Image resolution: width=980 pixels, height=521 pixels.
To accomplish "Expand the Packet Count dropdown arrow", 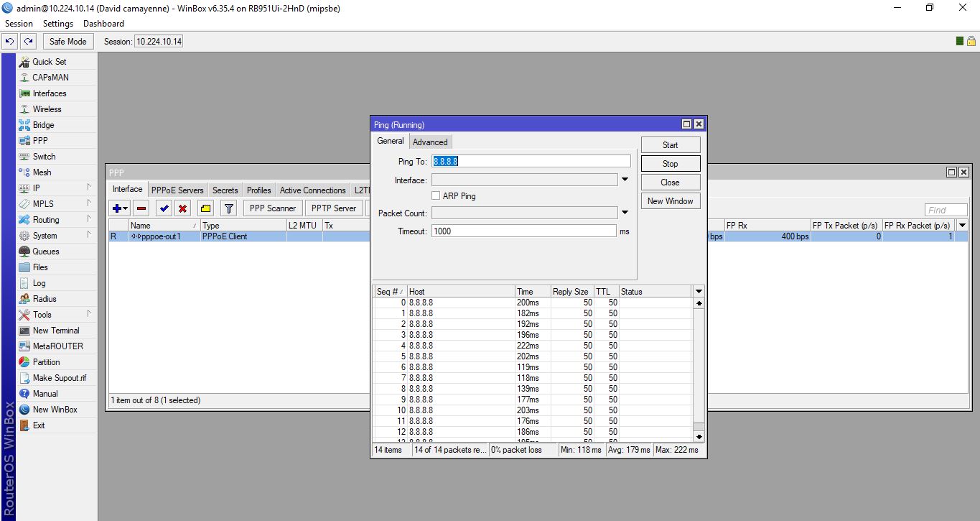I will (625, 213).
